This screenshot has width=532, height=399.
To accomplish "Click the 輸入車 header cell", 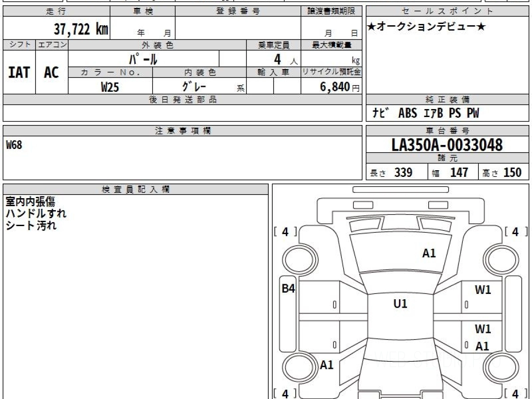I will coord(274,72).
